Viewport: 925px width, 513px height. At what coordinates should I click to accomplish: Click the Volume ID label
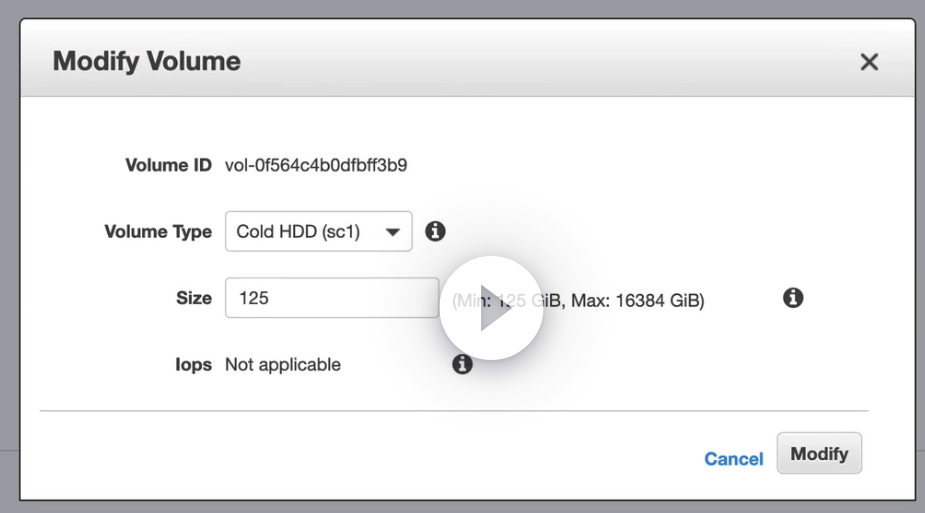(x=168, y=165)
